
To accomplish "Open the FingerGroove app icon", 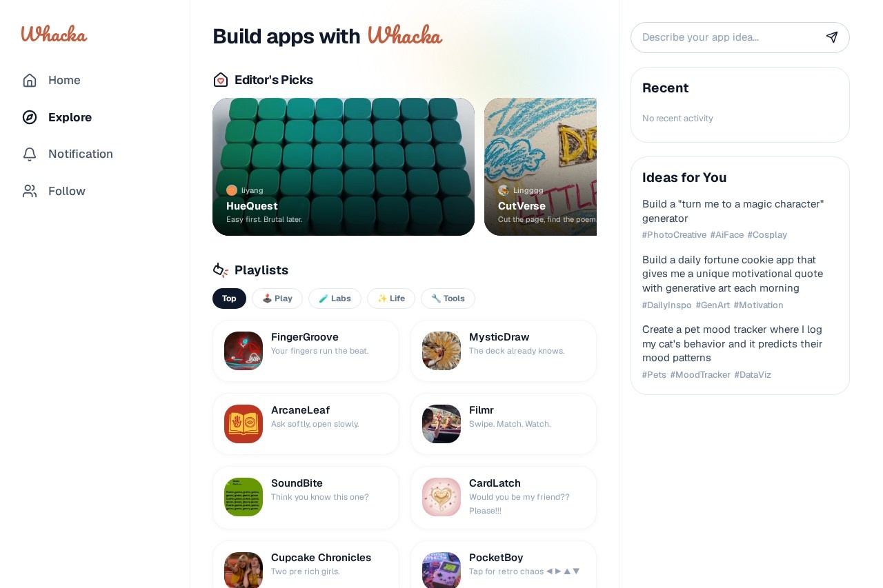I will (244, 351).
